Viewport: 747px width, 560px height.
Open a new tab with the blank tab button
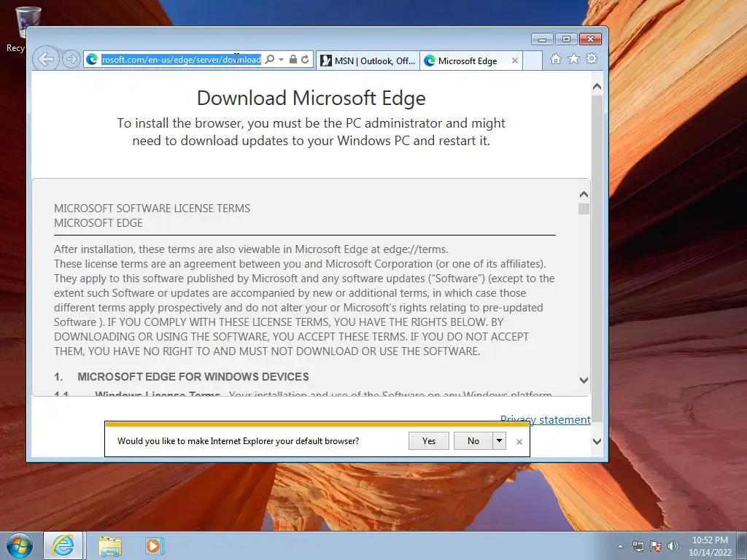[533, 61]
